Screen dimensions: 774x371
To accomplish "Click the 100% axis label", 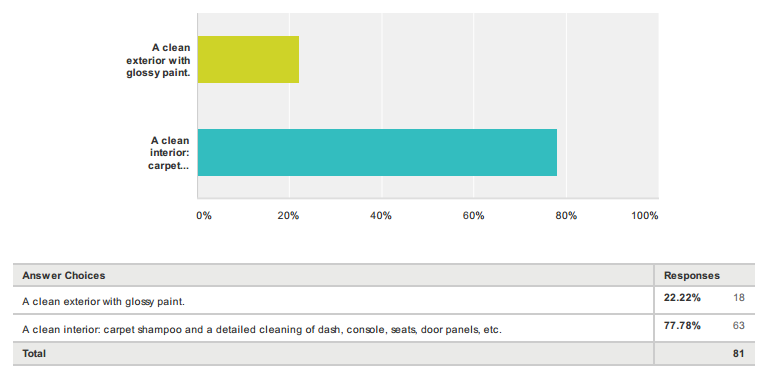I will [645, 216].
